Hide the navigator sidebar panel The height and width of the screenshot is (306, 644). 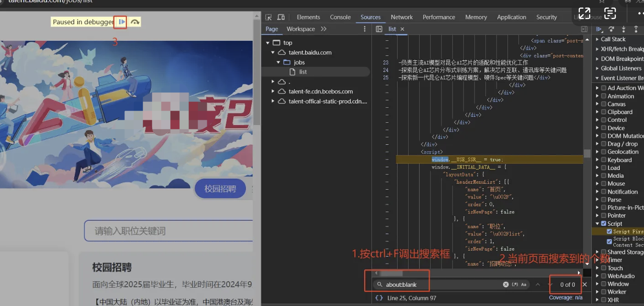click(x=379, y=29)
